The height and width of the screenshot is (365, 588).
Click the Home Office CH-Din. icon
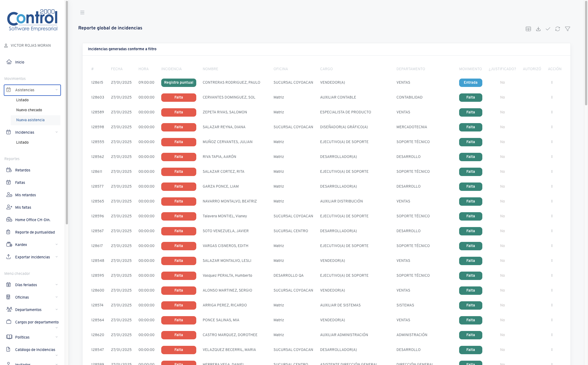click(x=9, y=220)
